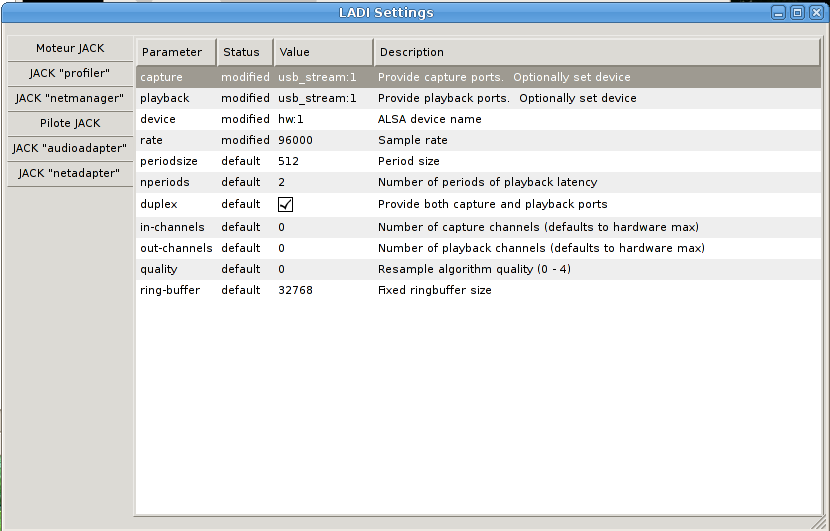Click modified status of rate row
This screenshot has width=830, height=531.
point(245,140)
